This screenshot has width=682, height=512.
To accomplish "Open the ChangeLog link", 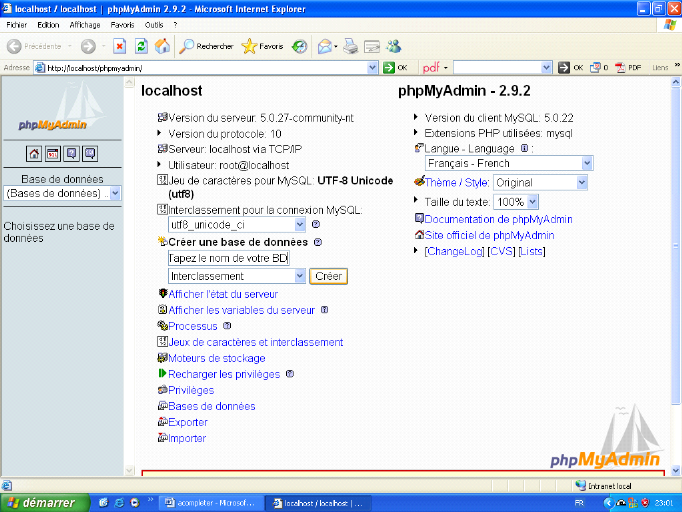I will coord(455,251).
